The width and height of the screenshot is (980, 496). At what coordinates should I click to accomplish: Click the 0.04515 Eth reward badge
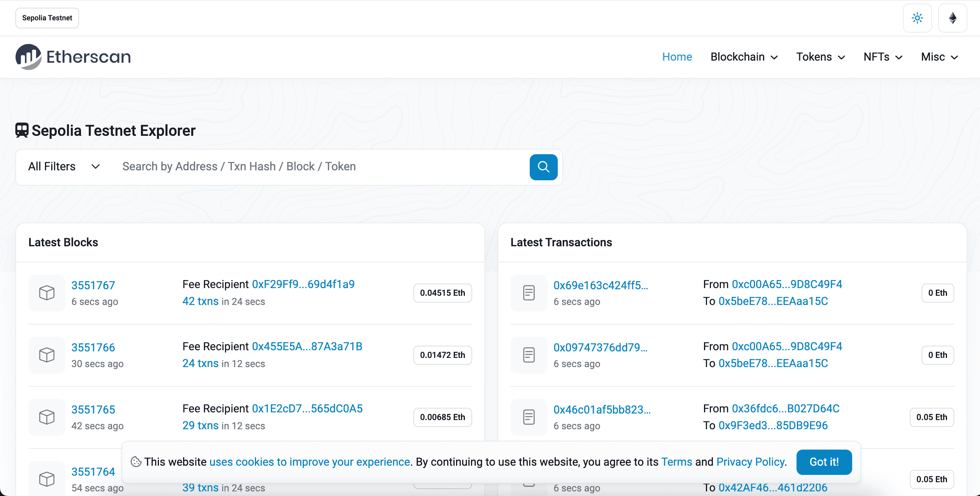tap(442, 293)
